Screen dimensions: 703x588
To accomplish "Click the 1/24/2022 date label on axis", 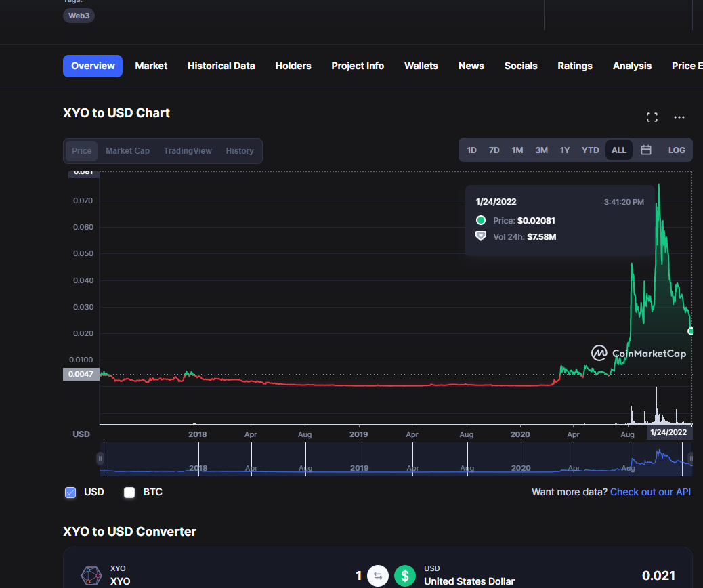I will 668,432.
